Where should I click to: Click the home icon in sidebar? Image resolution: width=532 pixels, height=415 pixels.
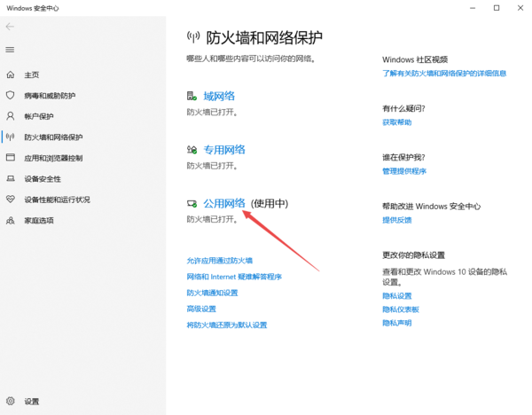[11, 75]
